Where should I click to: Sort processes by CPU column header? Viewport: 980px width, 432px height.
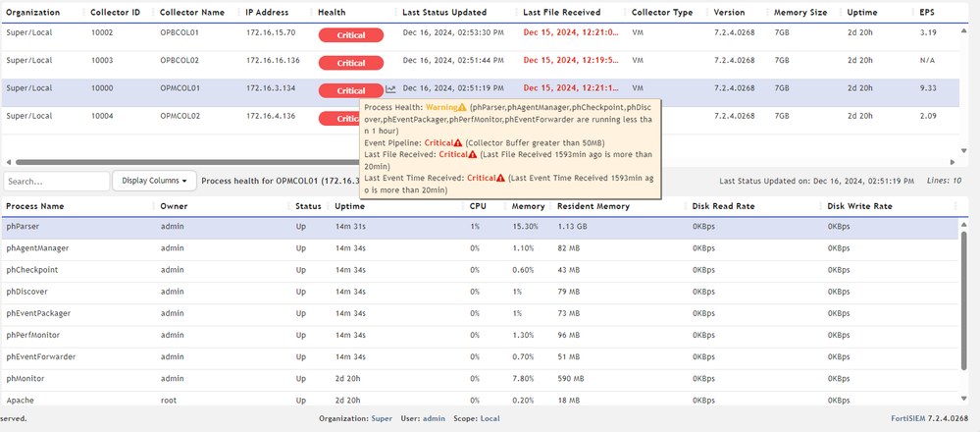478,206
